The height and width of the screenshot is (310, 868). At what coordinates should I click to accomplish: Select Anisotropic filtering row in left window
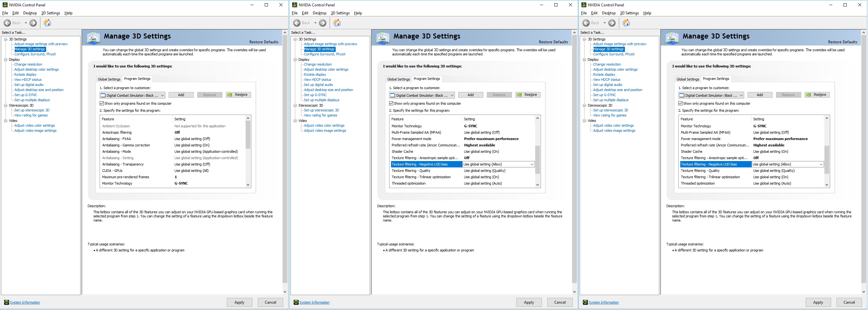(172, 132)
